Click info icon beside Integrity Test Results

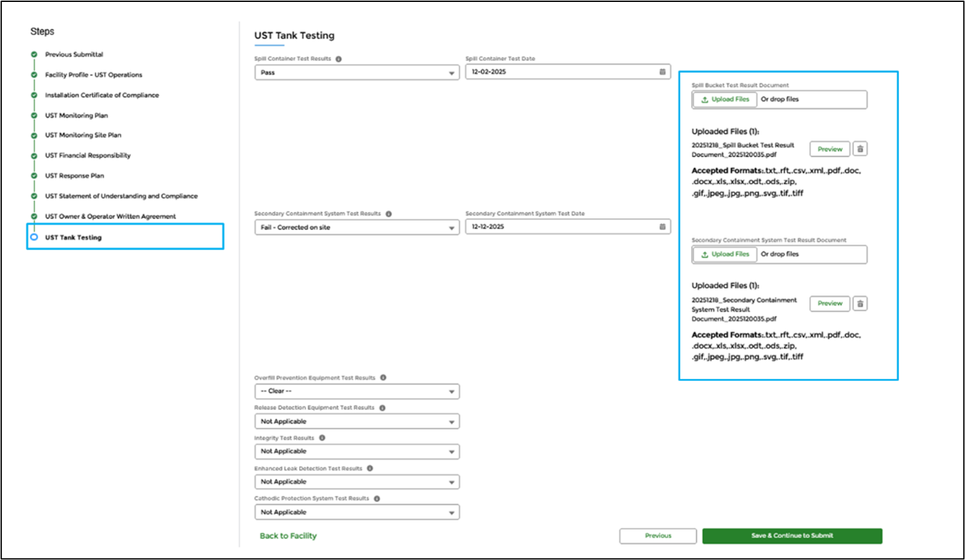[322, 438]
